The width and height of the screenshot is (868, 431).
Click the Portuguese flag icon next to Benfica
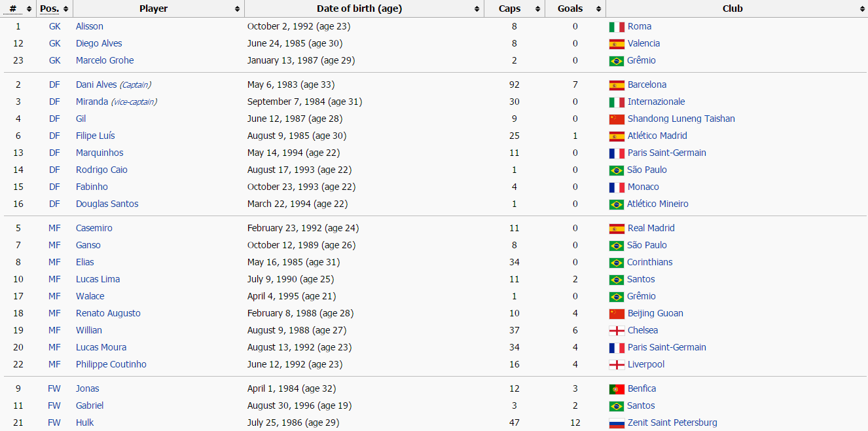(616, 389)
